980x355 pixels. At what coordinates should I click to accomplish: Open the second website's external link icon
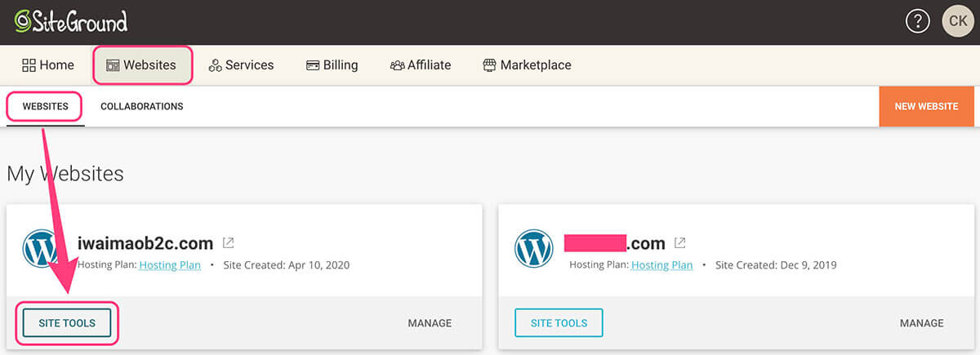pos(679,243)
